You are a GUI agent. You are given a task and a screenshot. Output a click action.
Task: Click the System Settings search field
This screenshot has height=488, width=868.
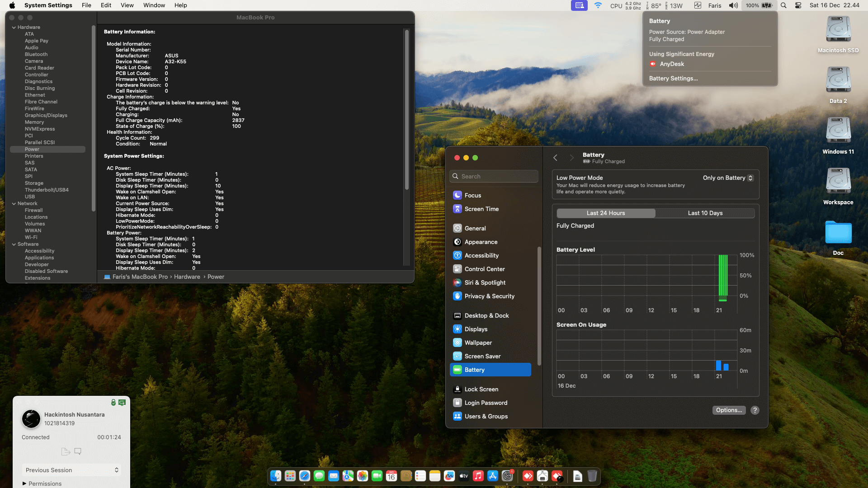[494, 176]
